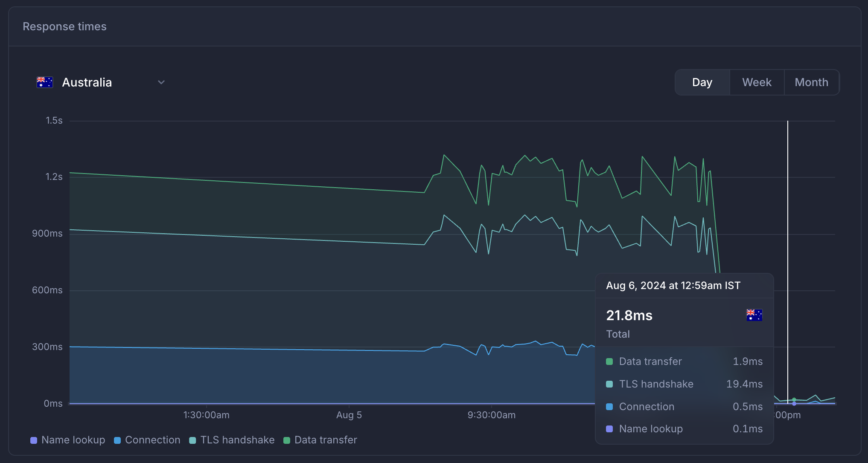Switch to the Week view tab
The width and height of the screenshot is (868, 463).
(x=756, y=82)
